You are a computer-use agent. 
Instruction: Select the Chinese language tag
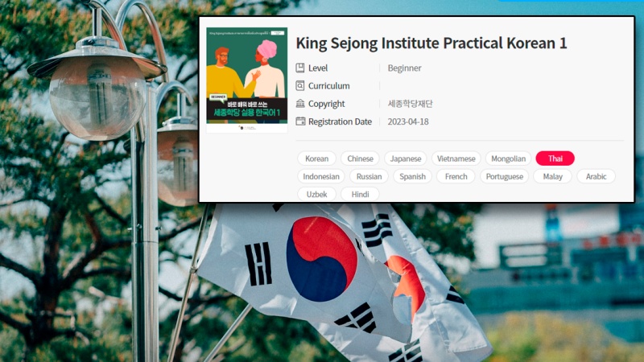(x=360, y=158)
